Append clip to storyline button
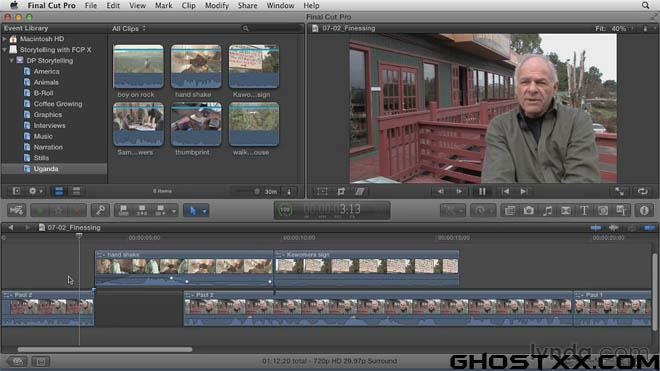Viewport: 660px width, 371px height. [x=160, y=210]
